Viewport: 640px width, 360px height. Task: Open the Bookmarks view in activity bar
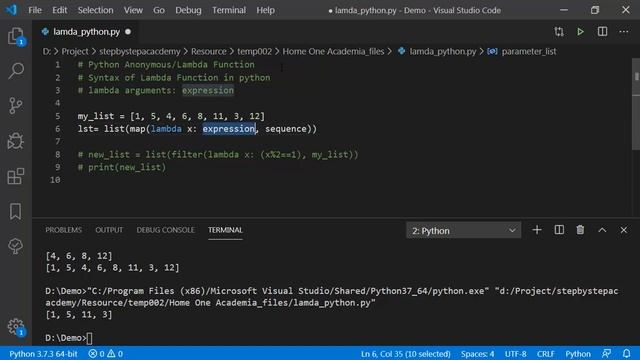click(16, 211)
